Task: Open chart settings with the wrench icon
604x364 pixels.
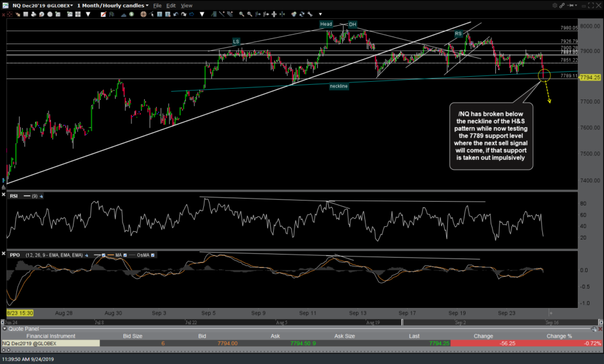Action: (310, 14)
